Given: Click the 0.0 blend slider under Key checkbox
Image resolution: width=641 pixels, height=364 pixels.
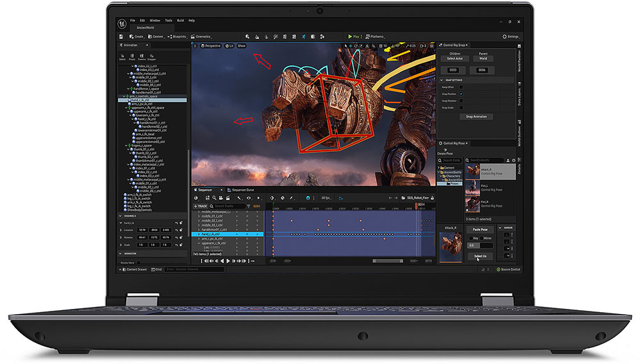Looking at the screenshot, I should 480,245.
